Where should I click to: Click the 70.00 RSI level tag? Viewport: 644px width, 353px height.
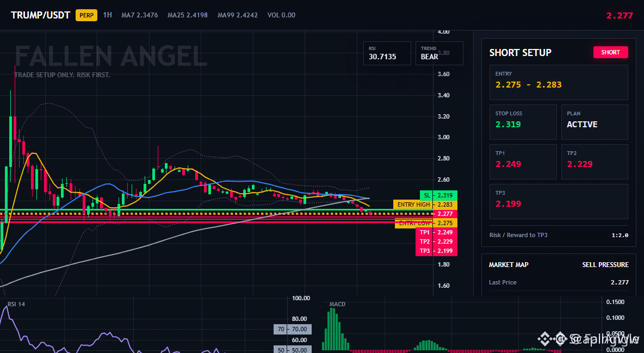pos(293,329)
